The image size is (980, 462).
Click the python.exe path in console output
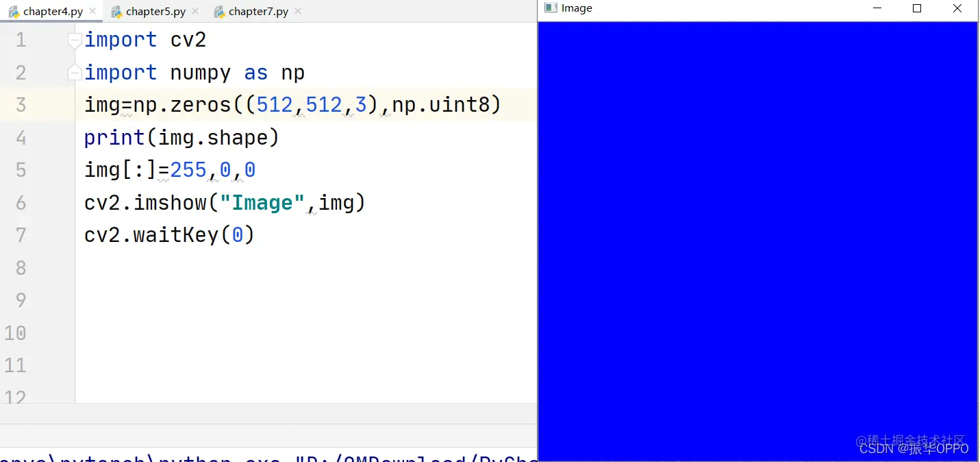[268, 457]
